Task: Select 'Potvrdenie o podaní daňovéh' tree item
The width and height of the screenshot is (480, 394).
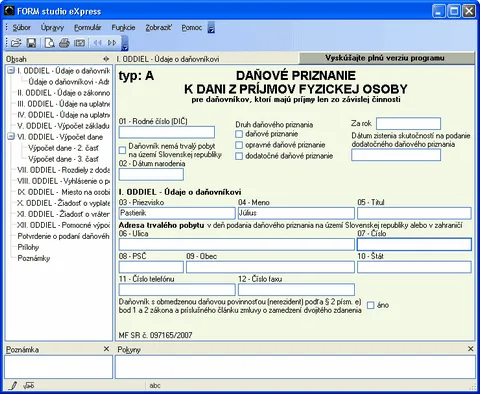Action: click(x=63, y=236)
